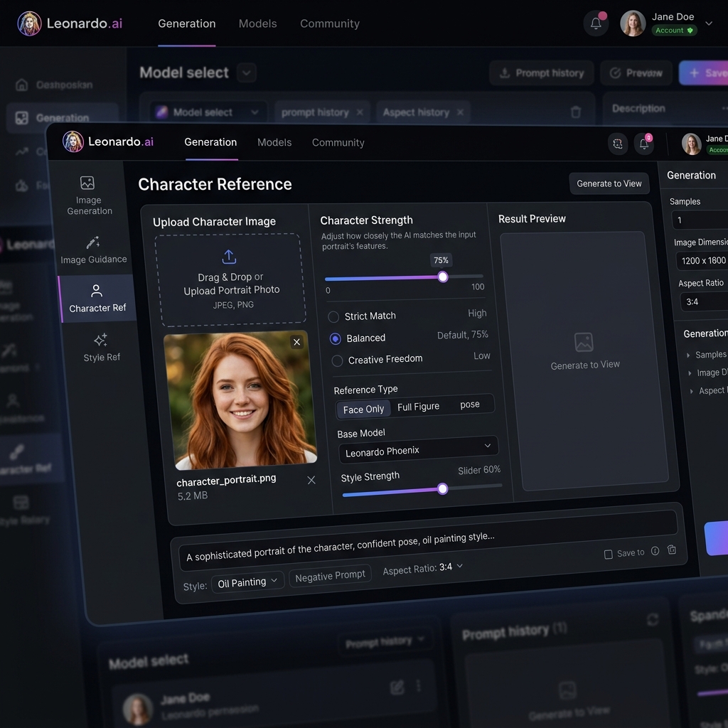Choose Full Figure reference type
The width and height of the screenshot is (728, 728).
pyautogui.click(x=418, y=407)
